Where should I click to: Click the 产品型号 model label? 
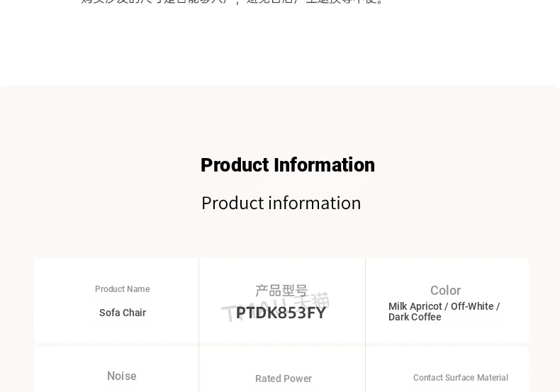click(281, 291)
